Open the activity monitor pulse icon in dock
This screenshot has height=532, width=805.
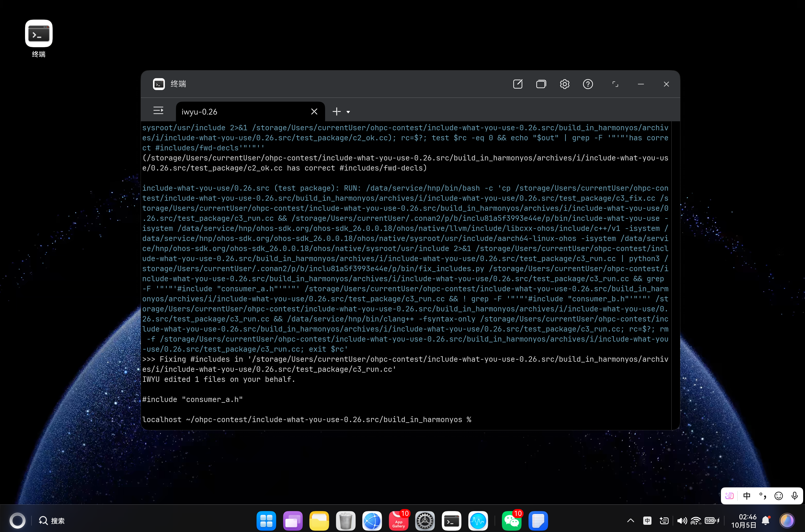pos(478,520)
